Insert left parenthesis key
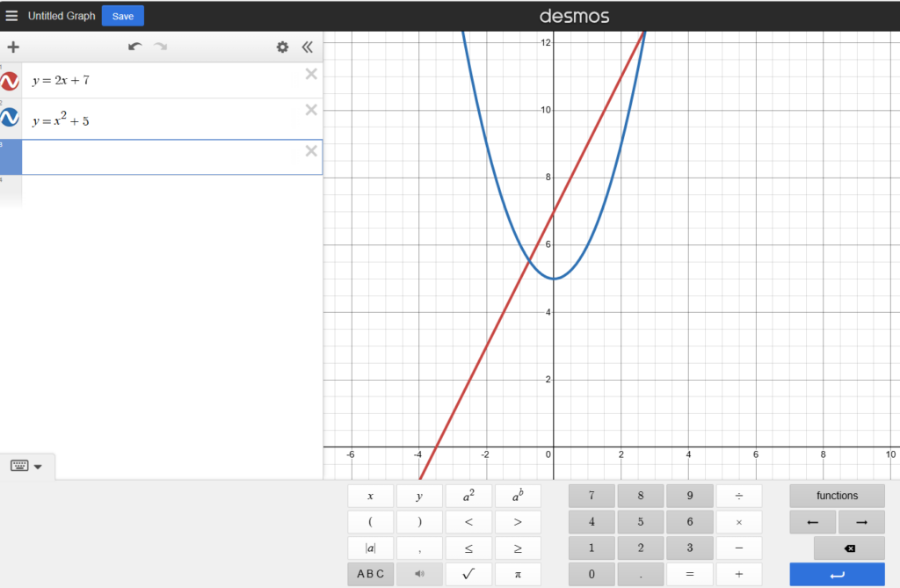Viewport: 900px width, 588px height. pyautogui.click(x=370, y=522)
